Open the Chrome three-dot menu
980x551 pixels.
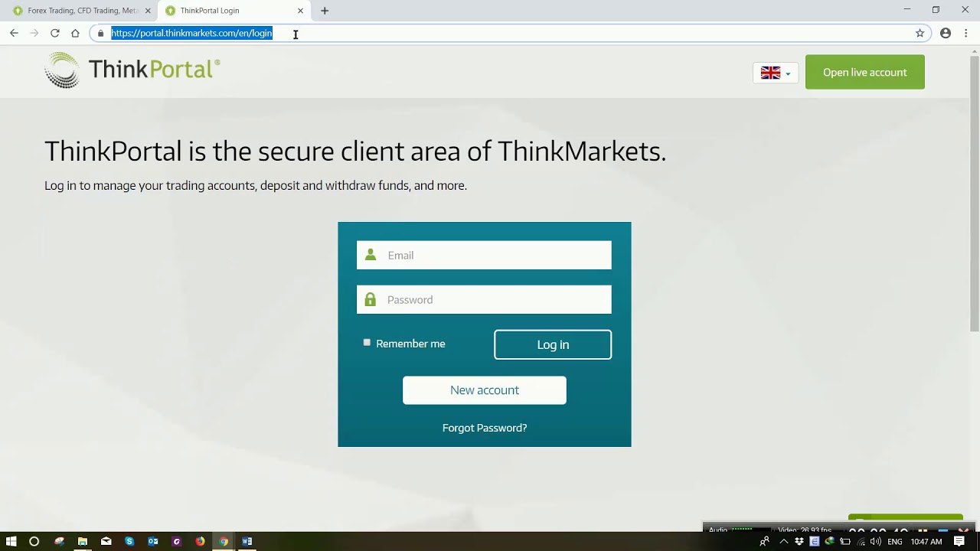(966, 33)
